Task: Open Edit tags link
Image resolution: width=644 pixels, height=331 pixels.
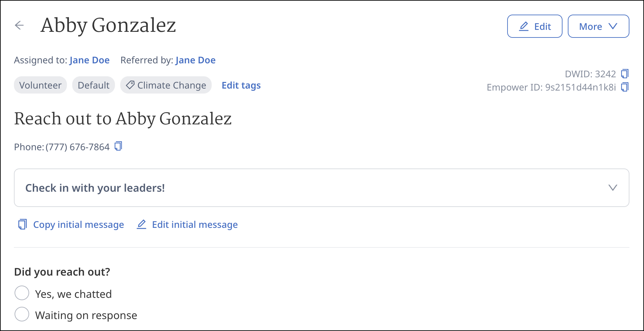Action: pyautogui.click(x=241, y=86)
